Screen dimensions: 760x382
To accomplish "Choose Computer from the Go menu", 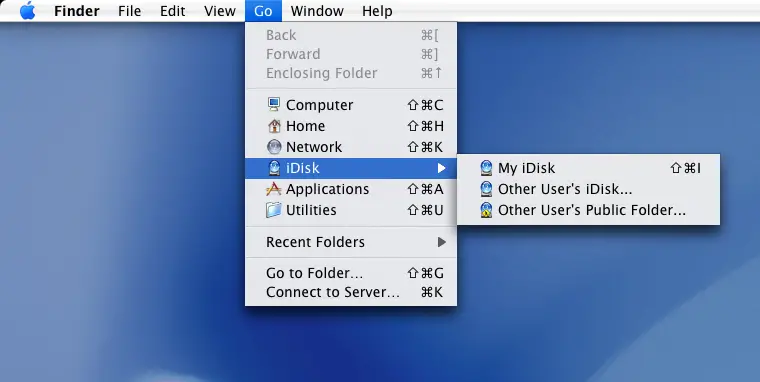I will pyautogui.click(x=351, y=105).
